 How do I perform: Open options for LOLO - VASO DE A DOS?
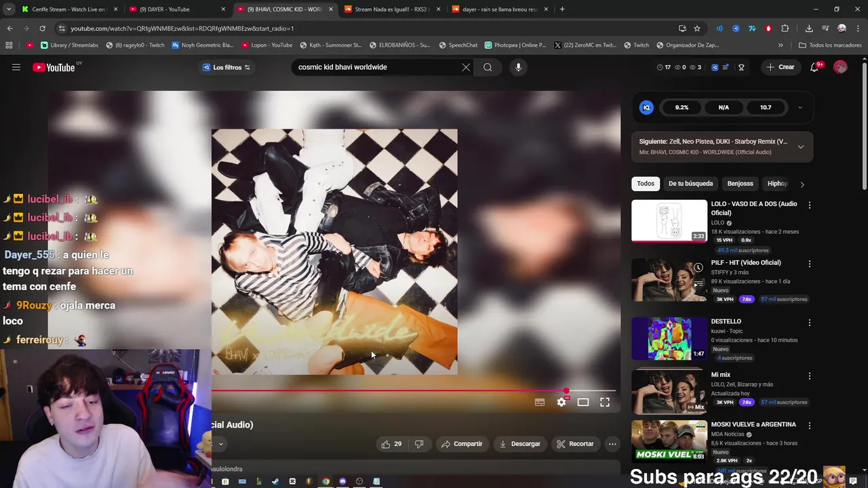pyautogui.click(x=809, y=205)
